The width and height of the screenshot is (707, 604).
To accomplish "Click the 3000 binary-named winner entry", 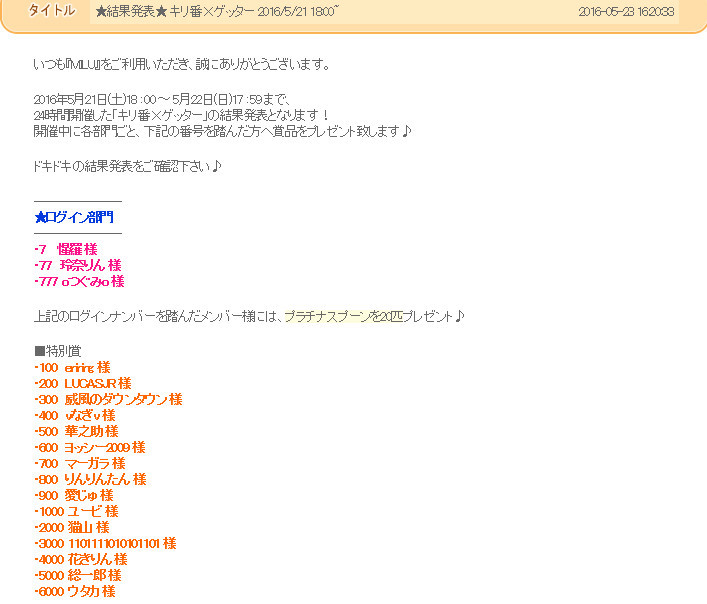I will (105, 543).
